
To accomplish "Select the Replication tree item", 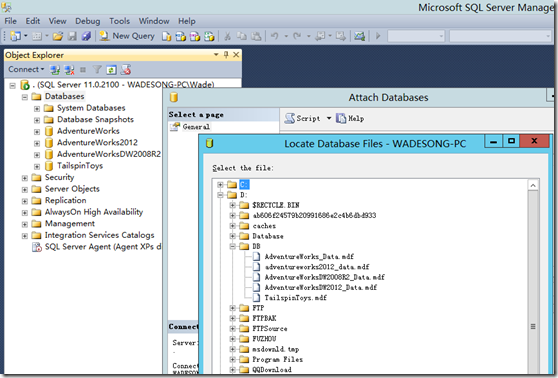I will pos(65,200).
